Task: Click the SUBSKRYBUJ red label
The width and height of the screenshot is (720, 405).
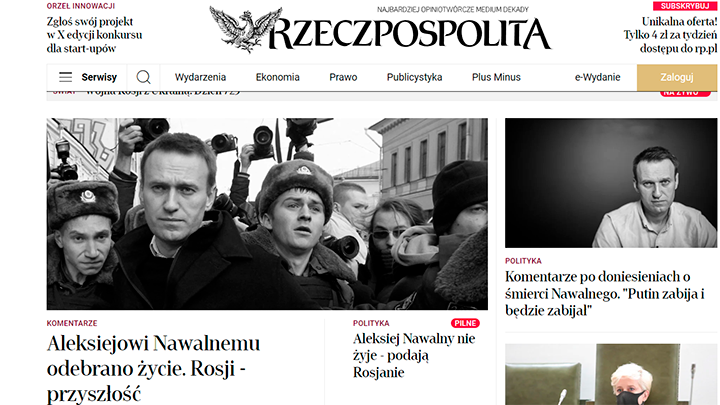Action: pos(685,6)
